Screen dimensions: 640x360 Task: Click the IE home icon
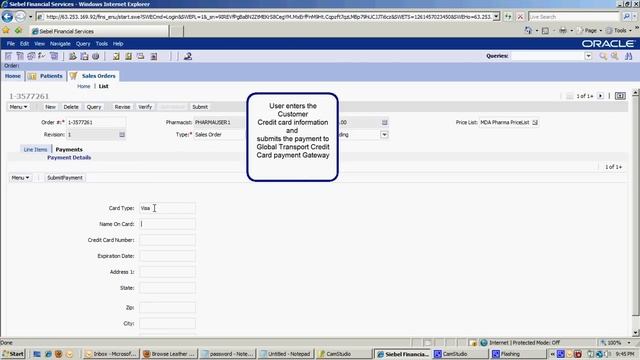[x=528, y=31]
